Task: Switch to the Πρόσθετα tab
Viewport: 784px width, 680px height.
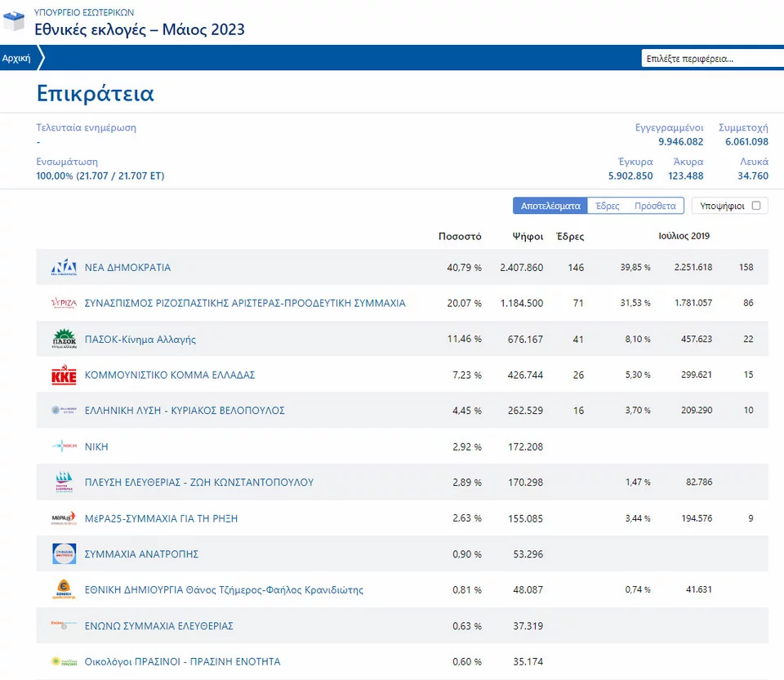Action: [655, 206]
